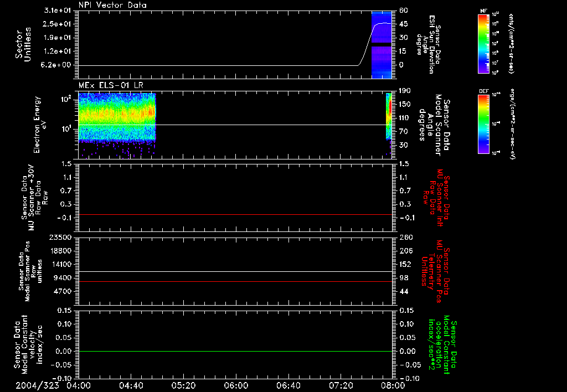567x392 pixels.
Task: Click the '70' scanner angle tick
Action: [x=404, y=131]
